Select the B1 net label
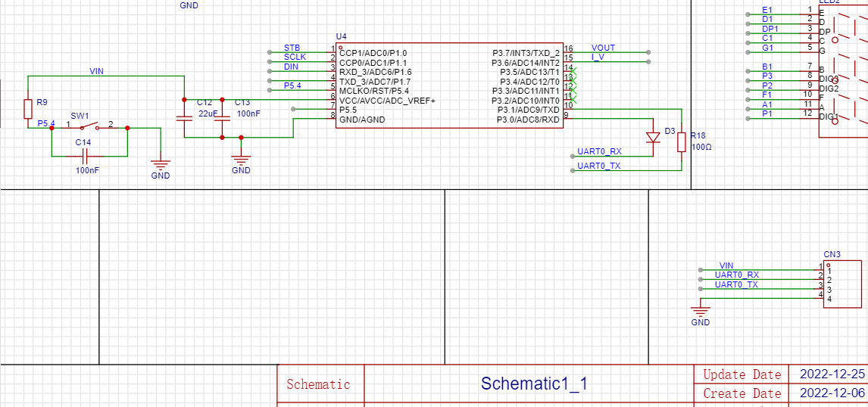Screen dimensions: 868x407 click(767, 67)
